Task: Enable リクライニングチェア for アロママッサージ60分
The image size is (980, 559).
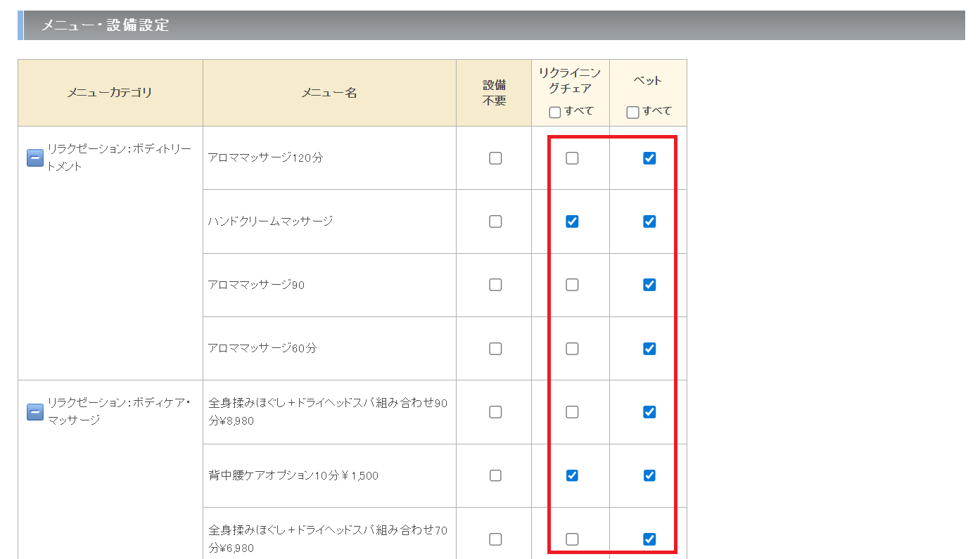Action: (572, 349)
